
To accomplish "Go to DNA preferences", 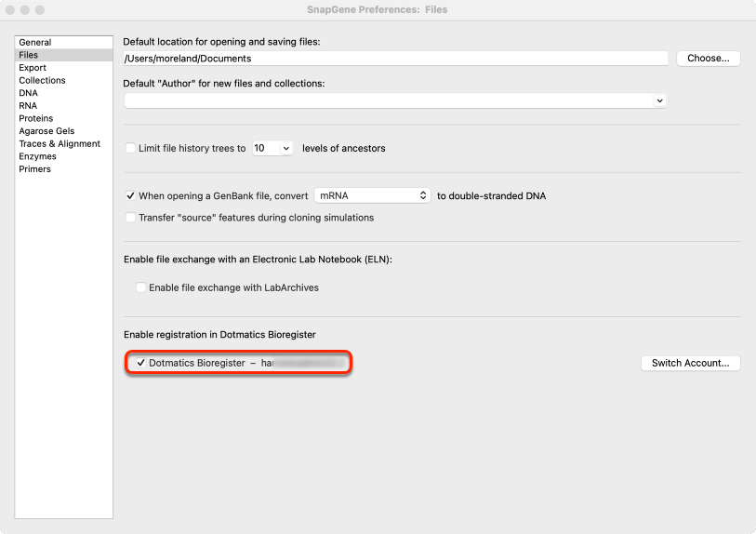I will (x=28, y=93).
